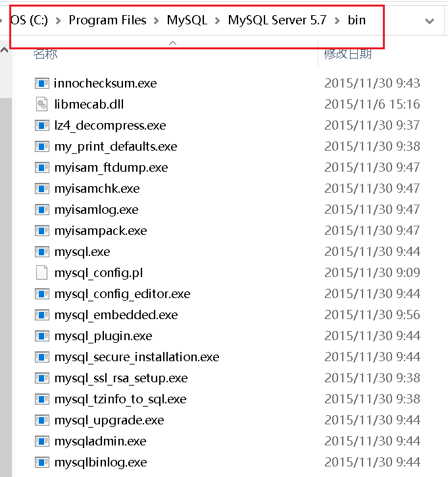Click the myisamchk.exe file icon
Screen dimensions: 448x477
pos(42,189)
